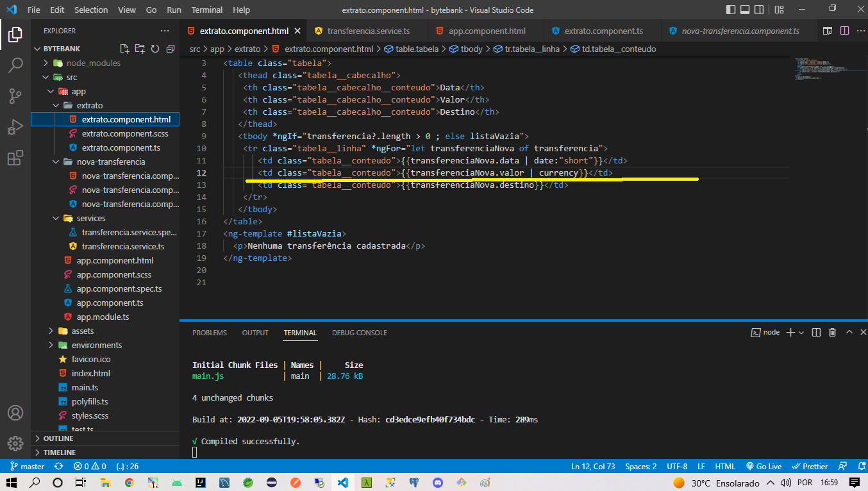Open Explorer views and more actions menu
This screenshot has width=868, height=491.
(165, 31)
